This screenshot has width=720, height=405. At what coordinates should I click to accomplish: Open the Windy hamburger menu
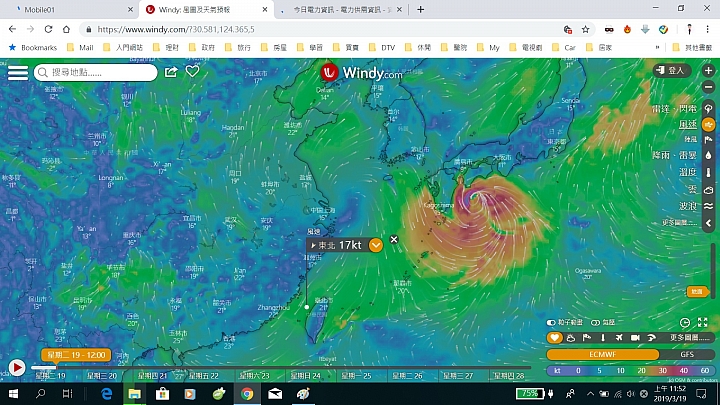tap(18, 73)
